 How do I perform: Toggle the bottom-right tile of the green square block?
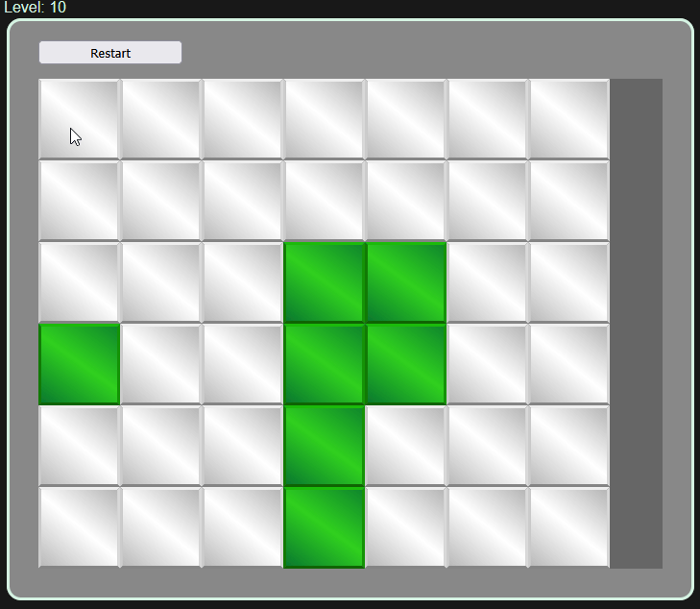coord(406,364)
